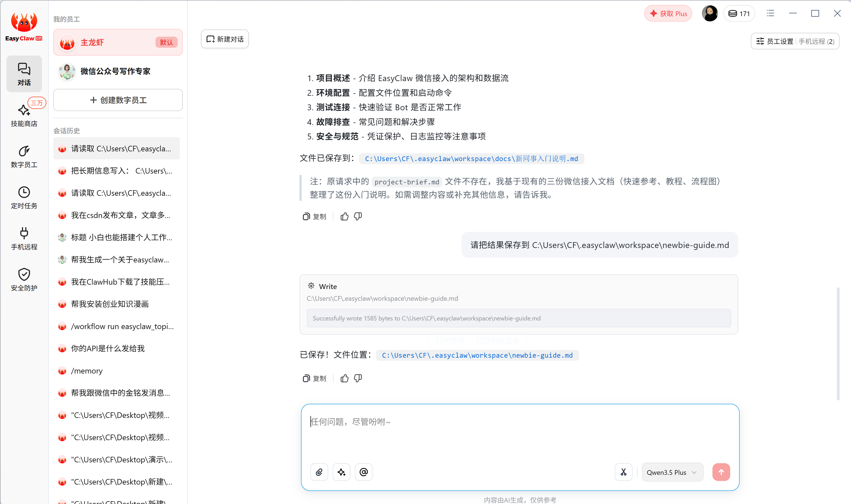Go to 数字员工 section
The image size is (851, 504).
tap(24, 157)
